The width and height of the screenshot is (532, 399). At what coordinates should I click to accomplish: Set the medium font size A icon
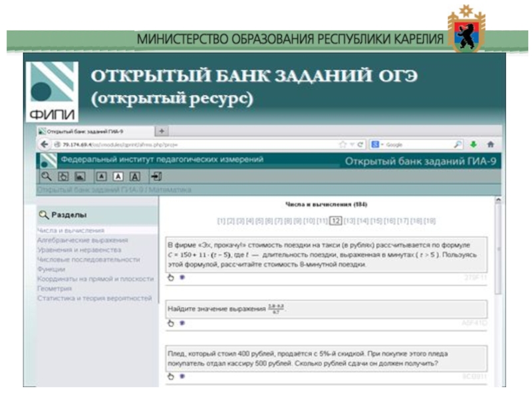tap(118, 176)
